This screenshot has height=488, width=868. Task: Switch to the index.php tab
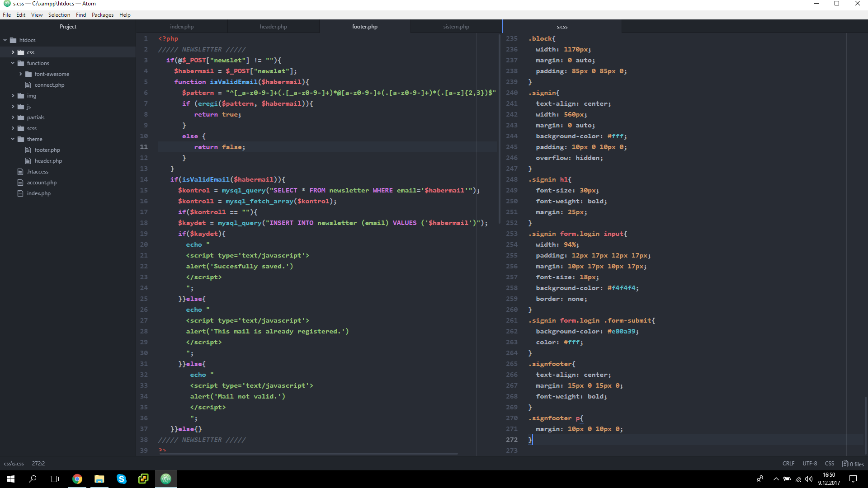182,27
